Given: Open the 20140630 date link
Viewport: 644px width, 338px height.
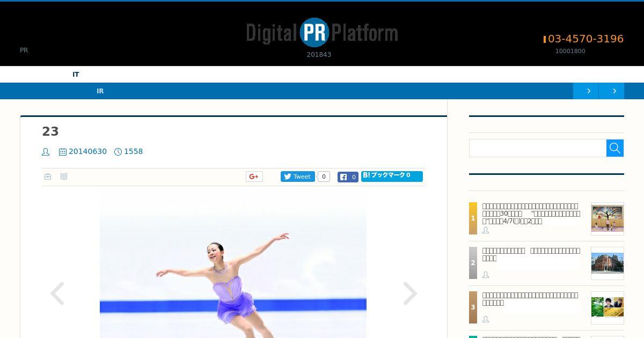Looking at the screenshot, I should 87,151.
